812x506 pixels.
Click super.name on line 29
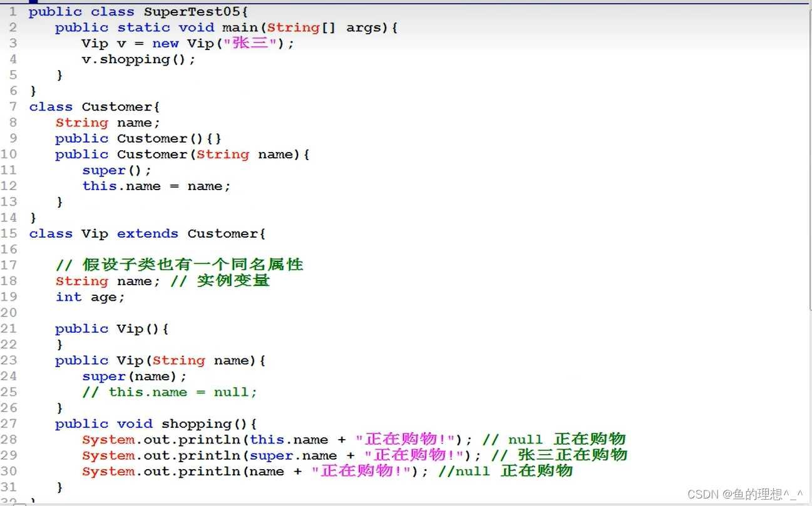294,455
